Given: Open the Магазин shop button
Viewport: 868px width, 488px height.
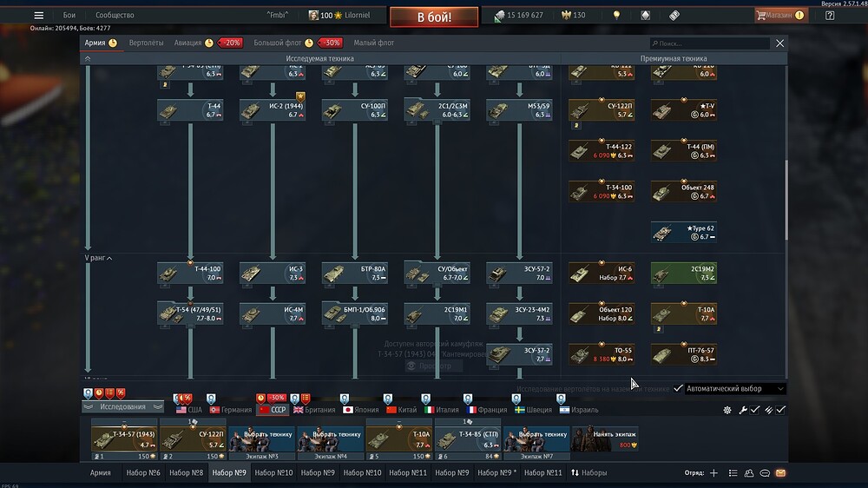Looking at the screenshot, I should point(780,16).
